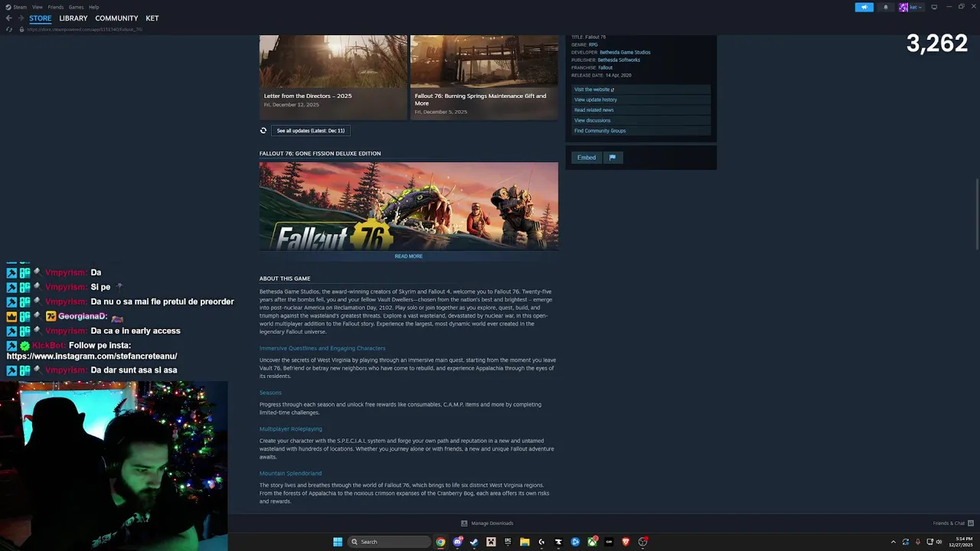Enter Big Picture mode via monitor icon
Image resolution: width=980 pixels, height=551 pixels.
934,7
